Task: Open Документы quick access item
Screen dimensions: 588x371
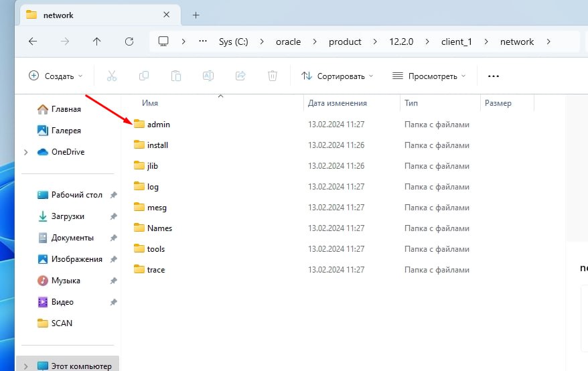Action: [x=66, y=238]
